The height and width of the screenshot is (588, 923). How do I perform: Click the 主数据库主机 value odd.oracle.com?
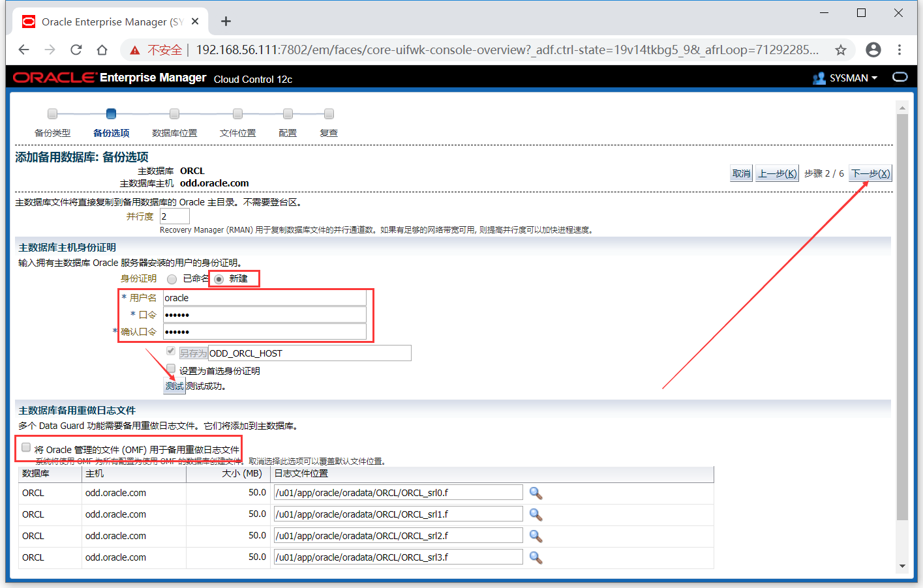pos(214,183)
